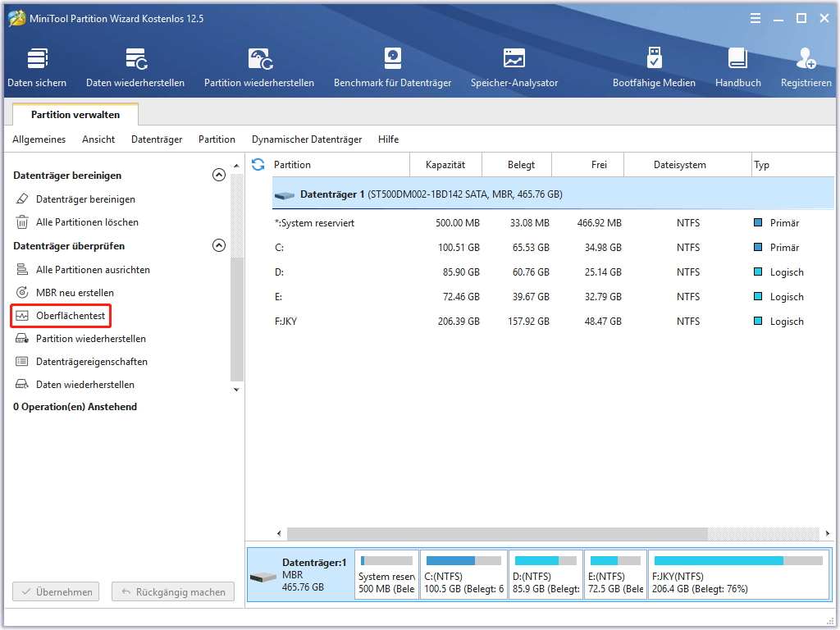Click the MiniTool app logo icon
Screen dimensions: 840x630
coord(17,18)
